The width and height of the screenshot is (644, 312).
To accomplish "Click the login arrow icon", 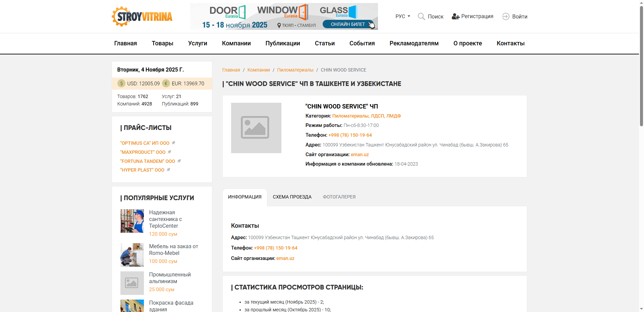I will 505,16.
